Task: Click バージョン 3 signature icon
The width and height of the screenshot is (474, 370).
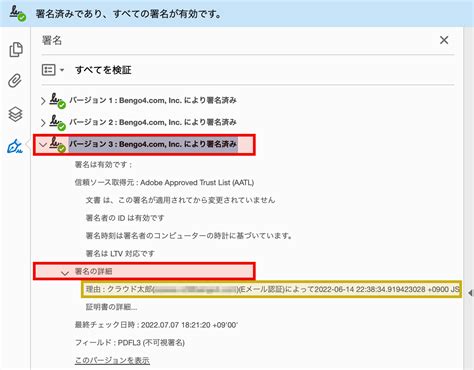Action: point(57,144)
